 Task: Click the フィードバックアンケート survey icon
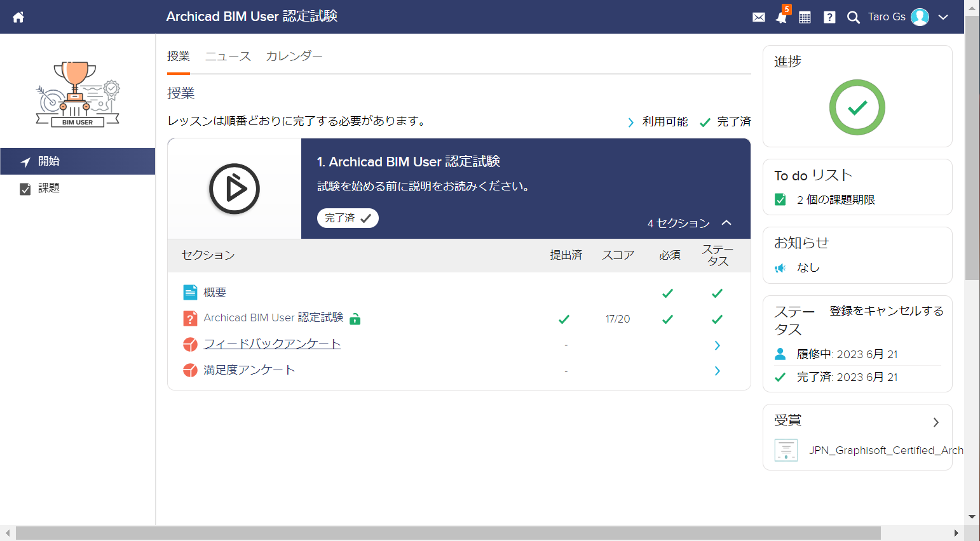190,344
